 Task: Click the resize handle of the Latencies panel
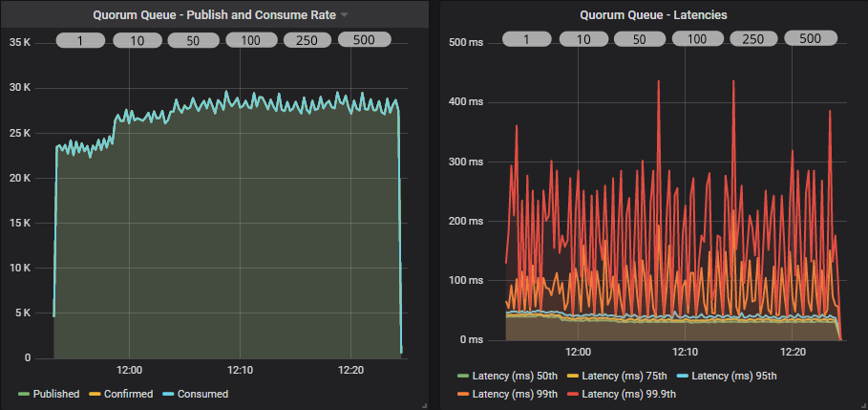point(862,405)
